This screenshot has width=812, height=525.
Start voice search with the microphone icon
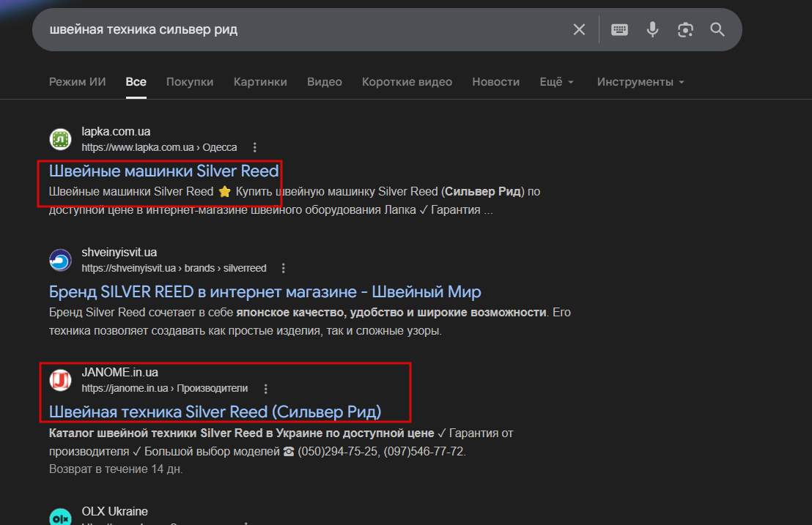652,29
